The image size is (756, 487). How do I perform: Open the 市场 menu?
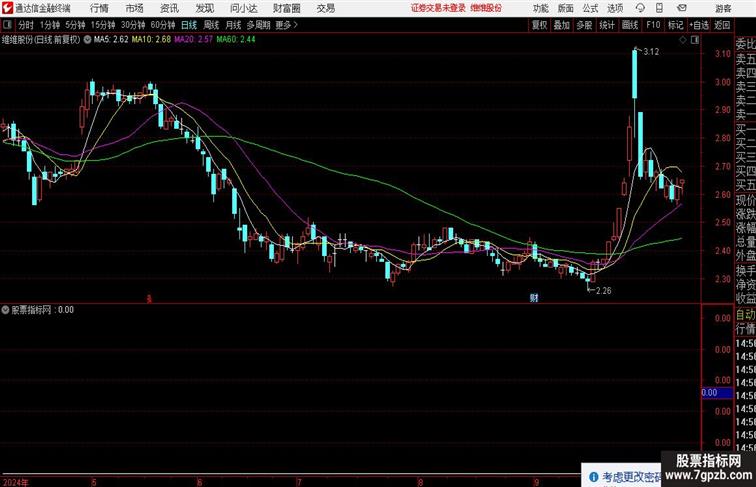pyautogui.click(x=135, y=8)
